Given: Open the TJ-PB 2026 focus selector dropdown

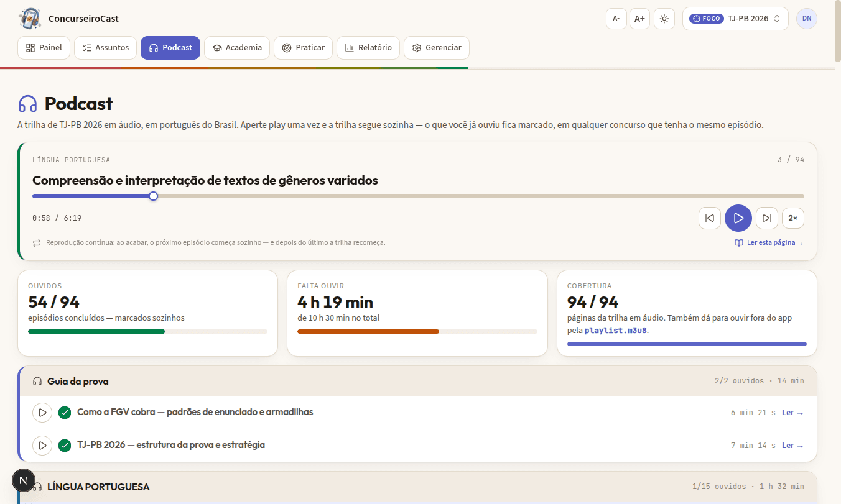Looking at the screenshot, I should (735, 19).
